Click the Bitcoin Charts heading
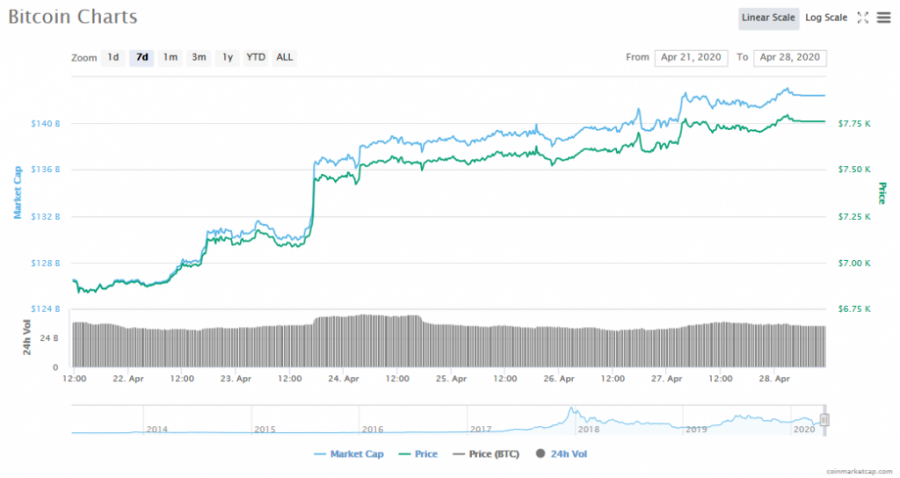This screenshot has width=900, height=478. 73,17
